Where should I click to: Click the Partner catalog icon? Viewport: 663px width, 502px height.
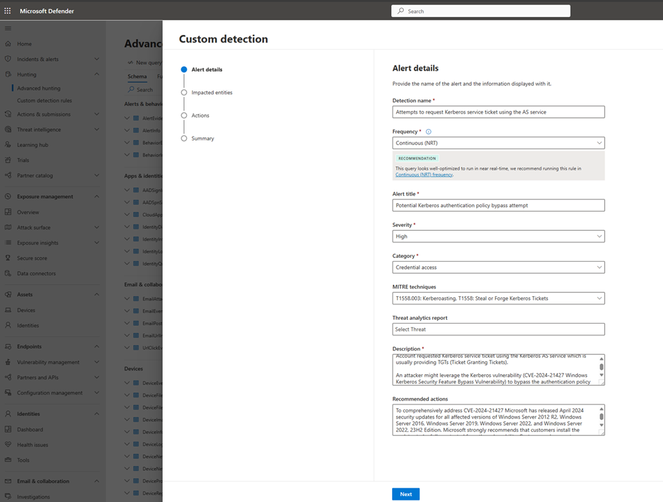tap(8, 175)
